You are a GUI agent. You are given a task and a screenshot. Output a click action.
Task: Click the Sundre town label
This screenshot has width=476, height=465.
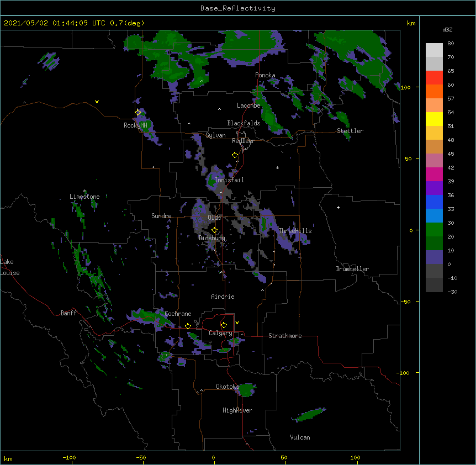pyautogui.click(x=161, y=216)
